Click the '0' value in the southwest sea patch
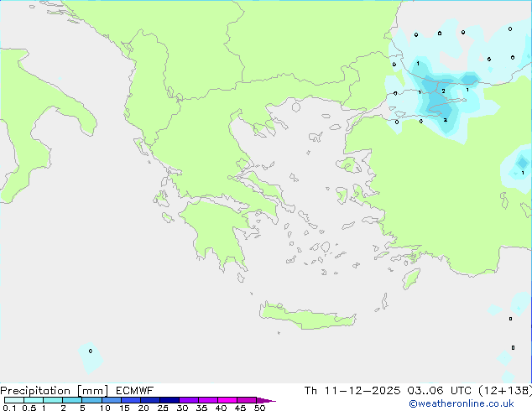Screen dimensions: 532x411 (91, 351)
